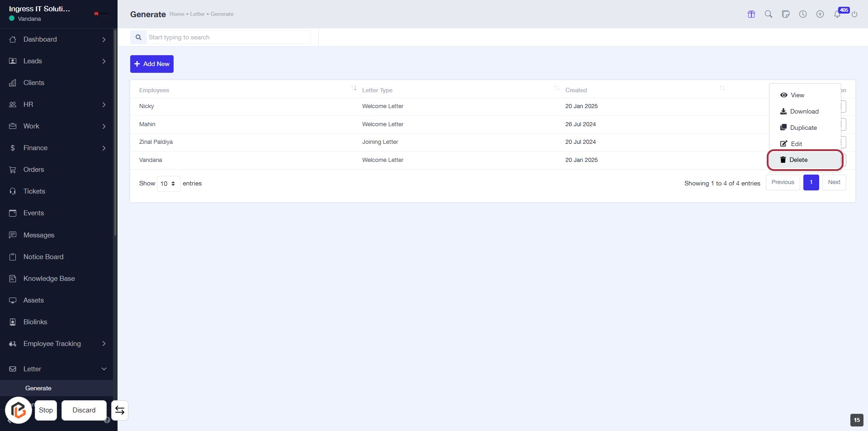Click the swap arrows icon near Discard
The height and width of the screenshot is (431, 868).
pos(120,410)
